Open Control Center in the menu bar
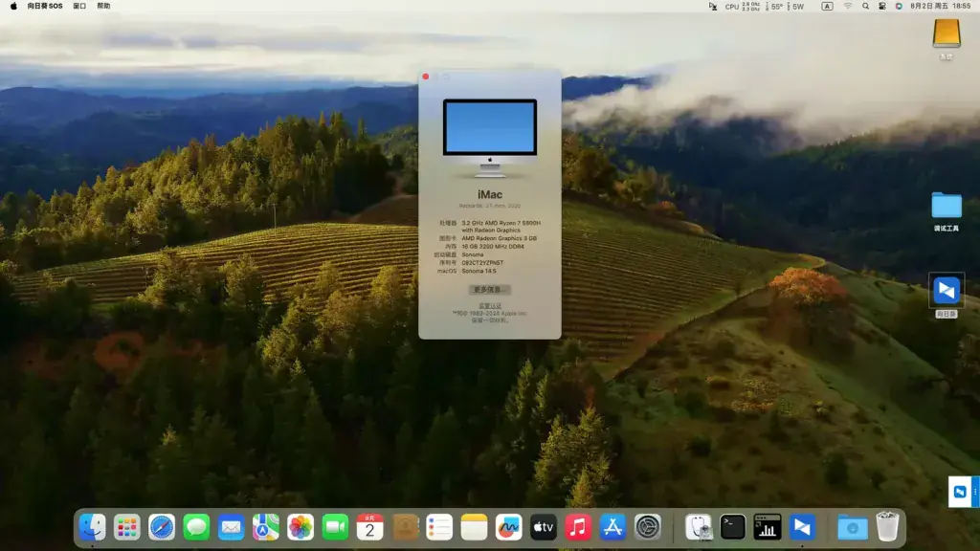 [x=881, y=7]
